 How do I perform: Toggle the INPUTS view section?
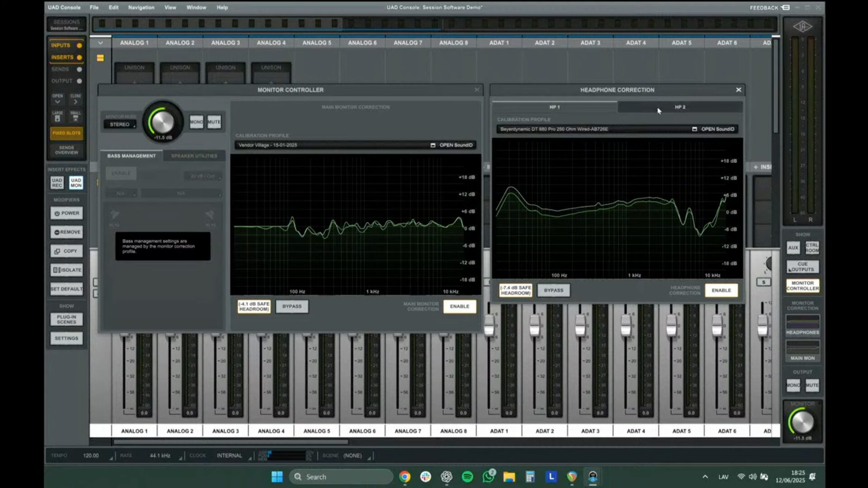tap(66, 46)
